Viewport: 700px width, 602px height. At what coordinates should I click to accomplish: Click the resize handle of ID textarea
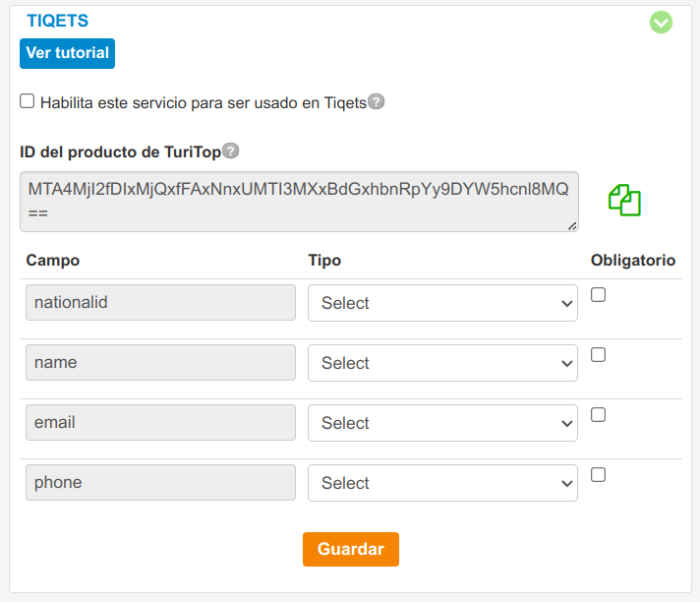pos(572,226)
